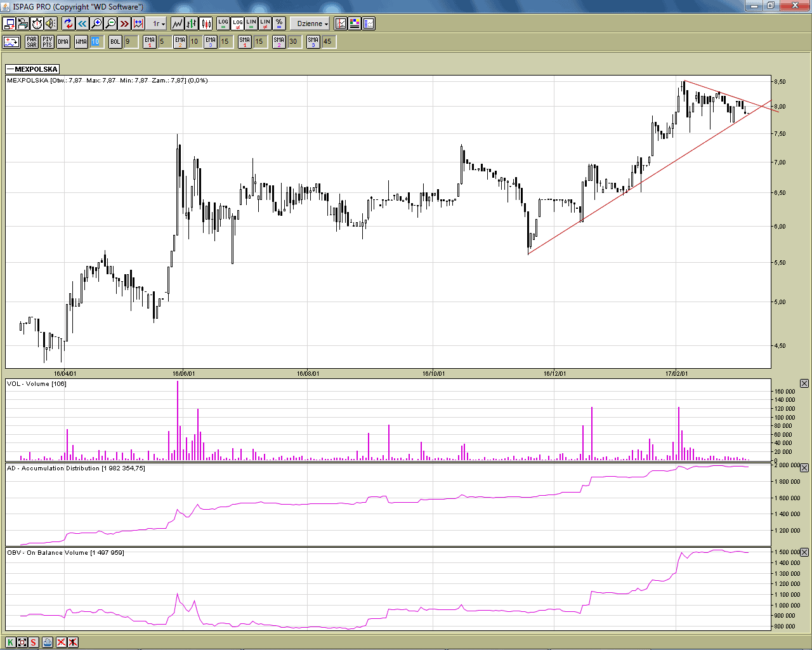Toggle the PAR SAR indicator
The image size is (812, 650).
(x=32, y=42)
